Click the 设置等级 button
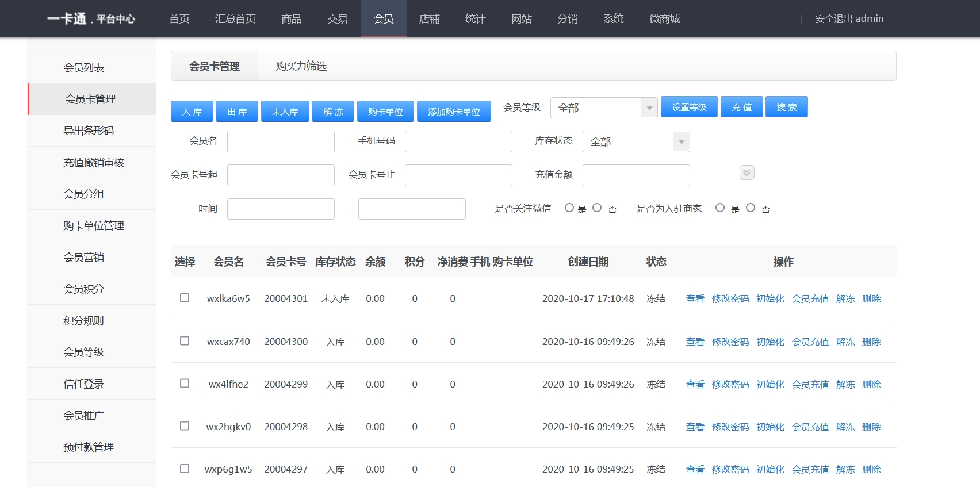This screenshot has width=980, height=487. [689, 107]
